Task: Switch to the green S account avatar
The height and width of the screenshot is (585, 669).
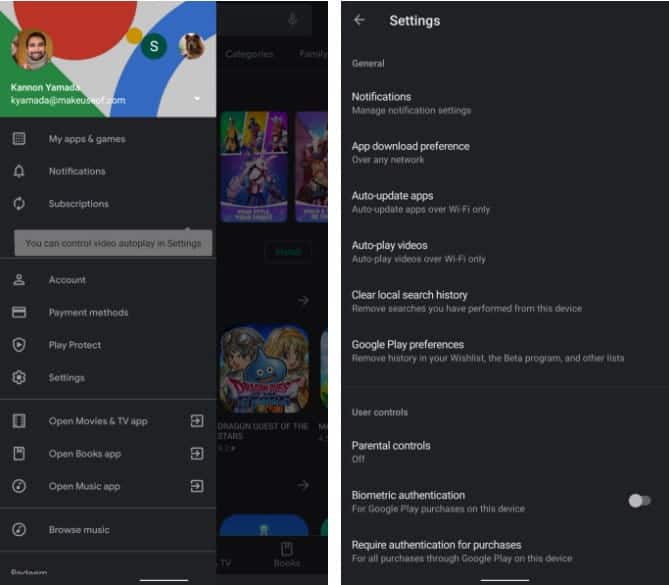Action: (x=154, y=46)
